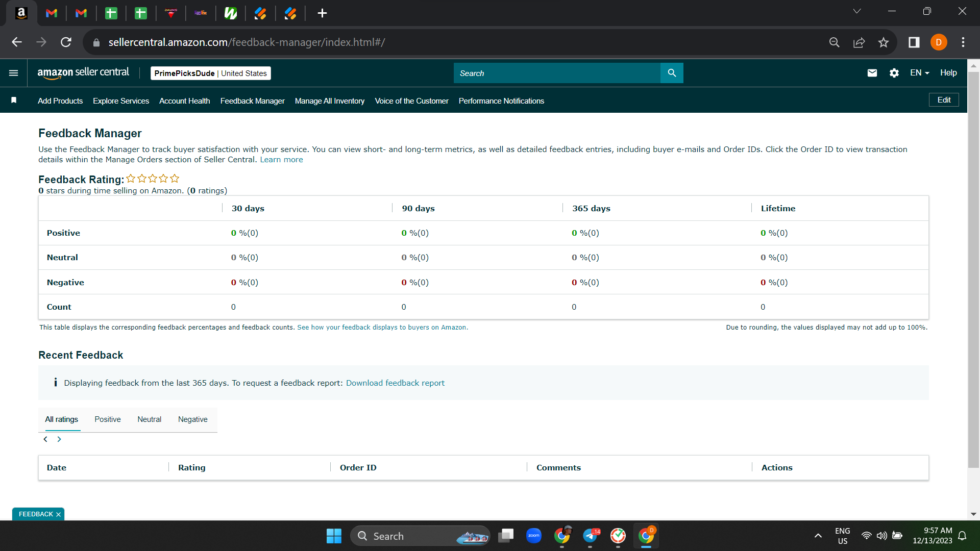
Task: Click the Windows taskbar Search box
Action: click(x=420, y=536)
